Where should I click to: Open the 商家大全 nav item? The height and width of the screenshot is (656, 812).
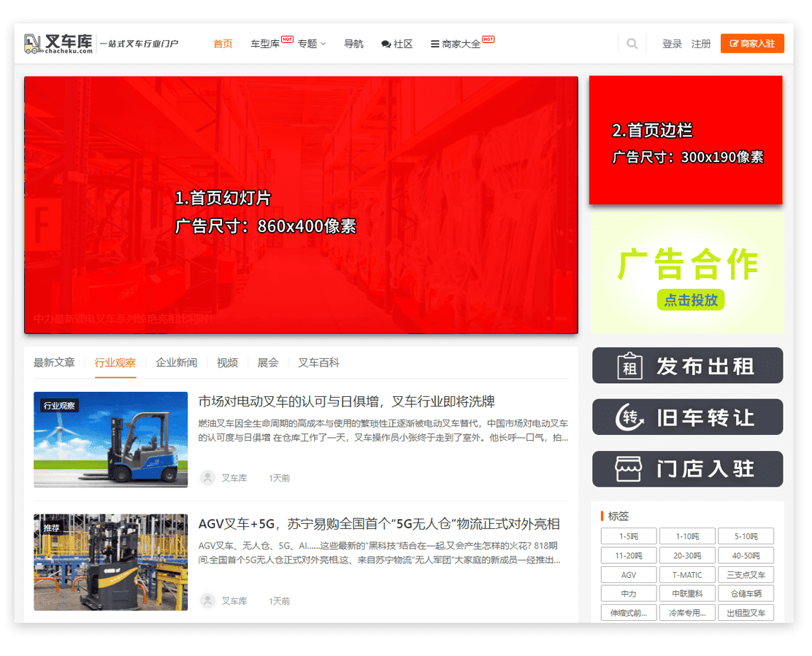click(456, 44)
